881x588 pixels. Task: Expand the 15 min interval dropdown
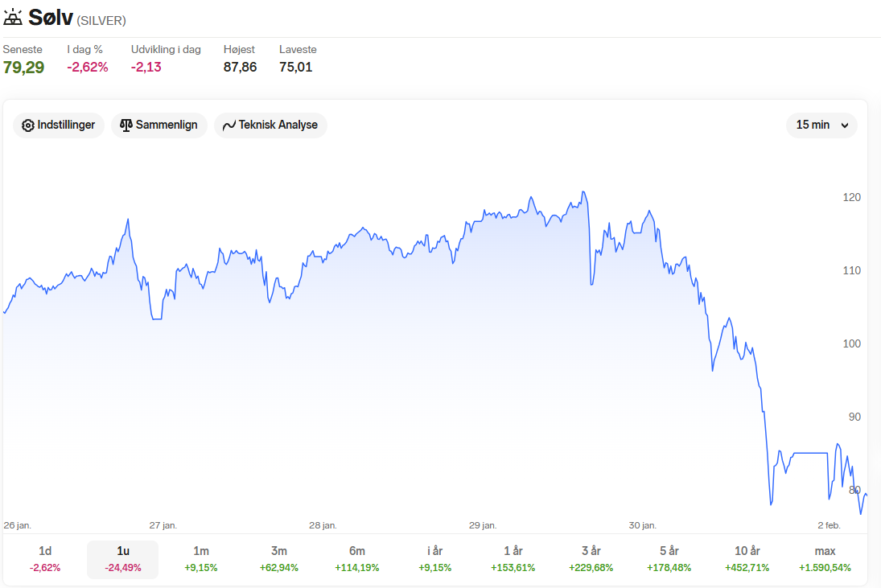click(821, 125)
